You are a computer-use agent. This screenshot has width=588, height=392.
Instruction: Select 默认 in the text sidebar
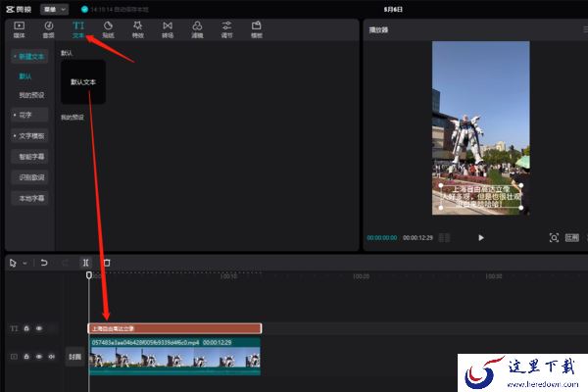pos(25,76)
